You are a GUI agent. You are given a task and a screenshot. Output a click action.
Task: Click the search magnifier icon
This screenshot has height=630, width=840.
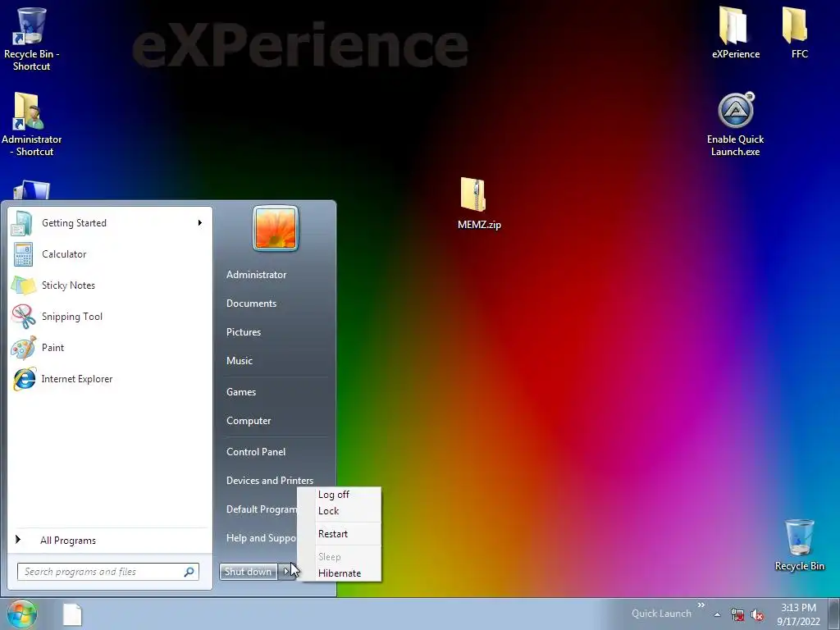click(189, 572)
